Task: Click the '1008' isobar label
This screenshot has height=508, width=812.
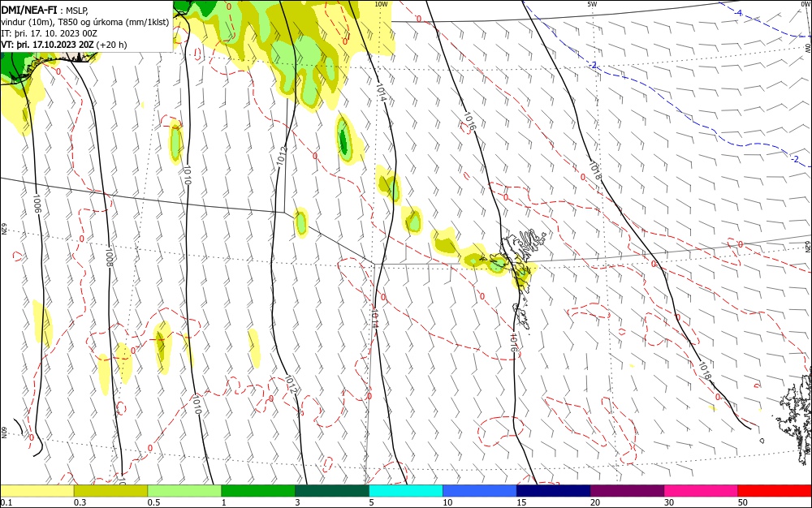Action: [109, 257]
